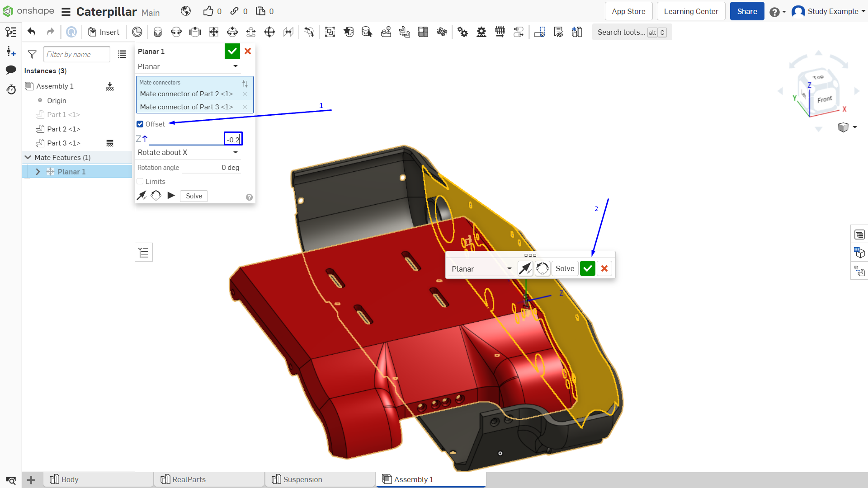This screenshot has height=488, width=868.
Task: Select the Fastened mate tool
Action: coord(158,32)
